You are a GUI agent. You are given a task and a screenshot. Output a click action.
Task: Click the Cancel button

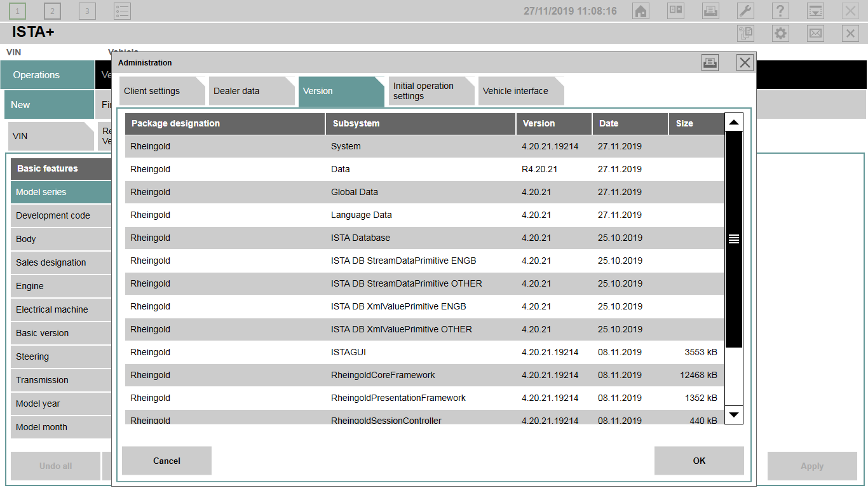pyautogui.click(x=166, y=461)
